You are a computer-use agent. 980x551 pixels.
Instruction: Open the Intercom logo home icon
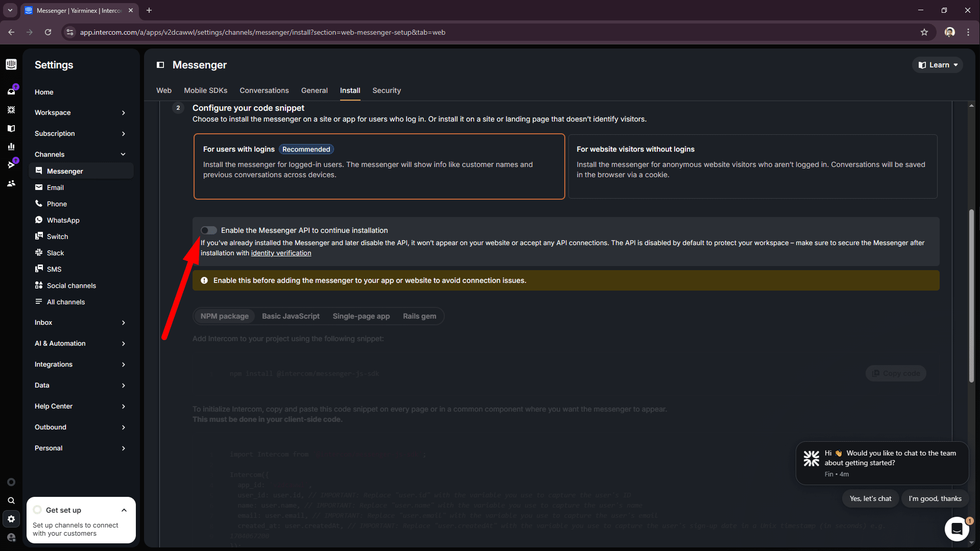11,64
